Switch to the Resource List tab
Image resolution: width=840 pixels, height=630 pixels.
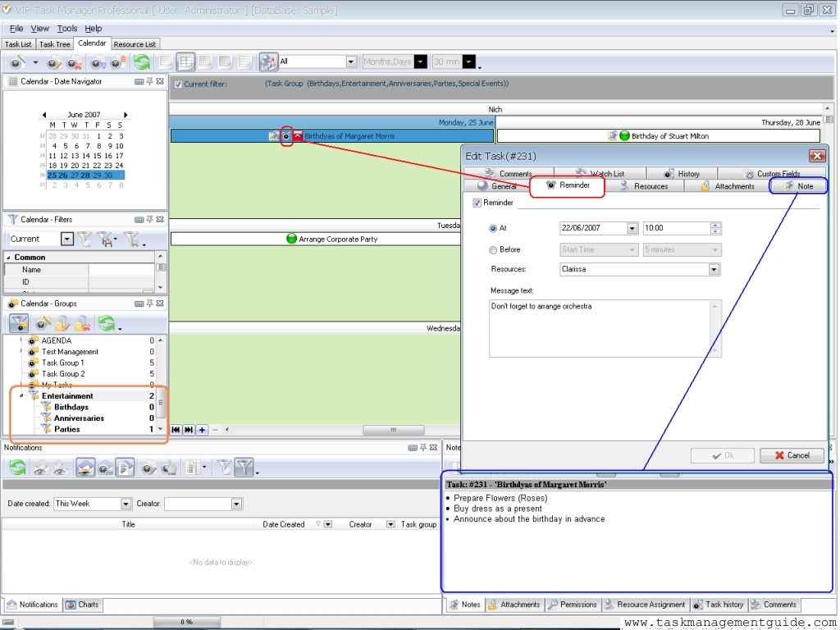pyautogui.click(x=135, y=44)
